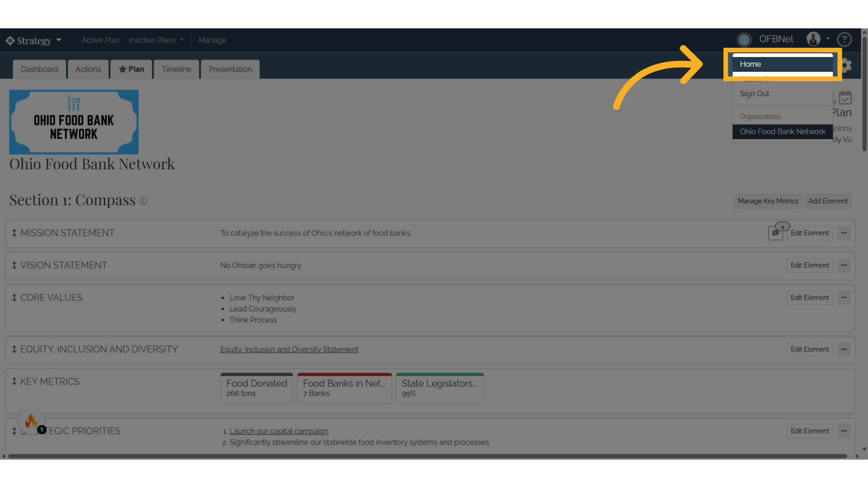This screenshot has height=488, width=868.
Task: Click the user avatar profile icon
Action: tap(813, 39)
